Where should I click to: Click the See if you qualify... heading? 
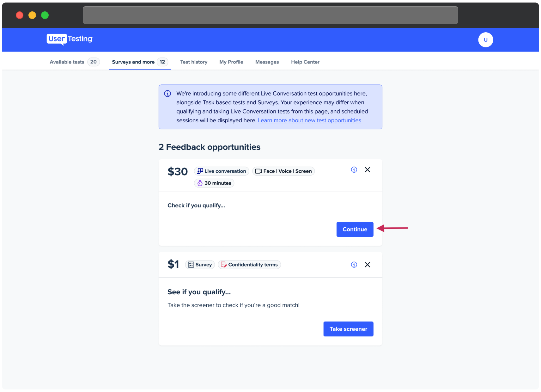point(199,292)
